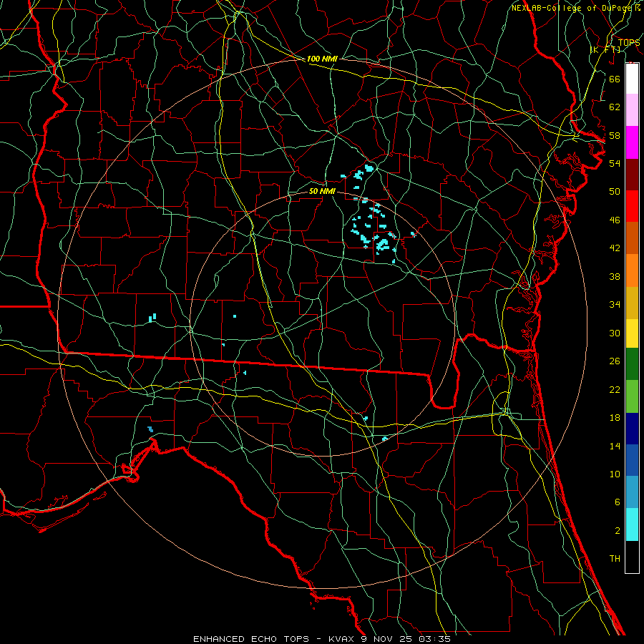
Task: Click the '34' legend value
Action: click(615, 305)
